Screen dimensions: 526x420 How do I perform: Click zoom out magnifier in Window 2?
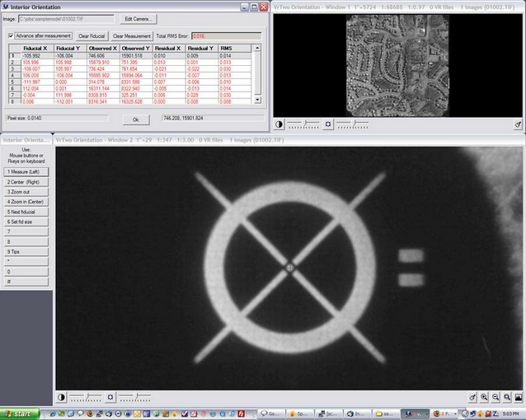point(495,398)
